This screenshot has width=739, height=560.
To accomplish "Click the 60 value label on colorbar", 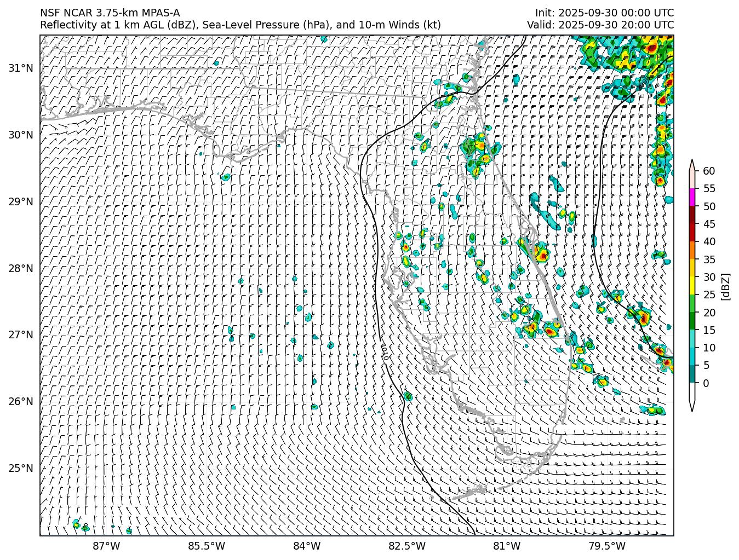I will (709, 171).
